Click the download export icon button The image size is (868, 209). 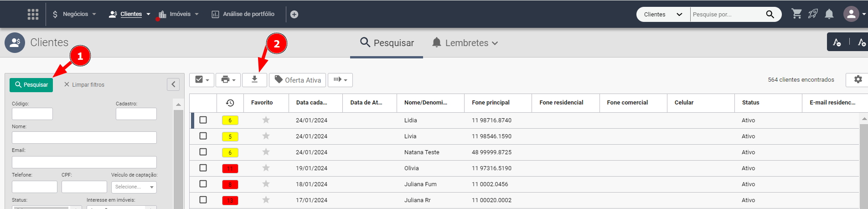tap(254, 80)
